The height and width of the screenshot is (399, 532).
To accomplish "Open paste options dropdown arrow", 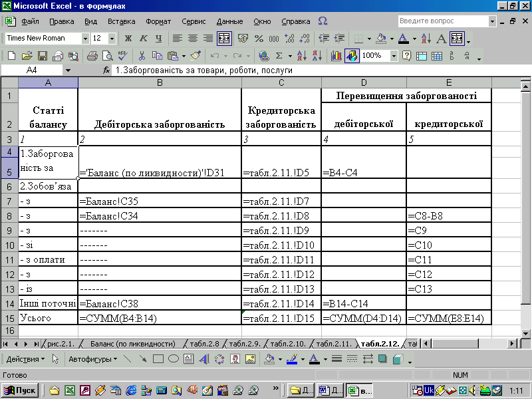I will (184, 56).
